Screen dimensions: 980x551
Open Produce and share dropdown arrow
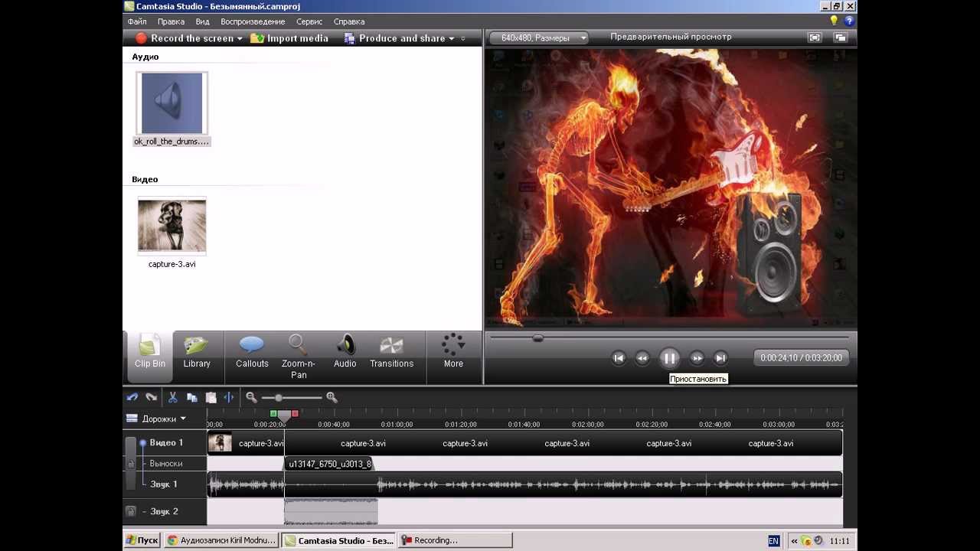point(452,38)
